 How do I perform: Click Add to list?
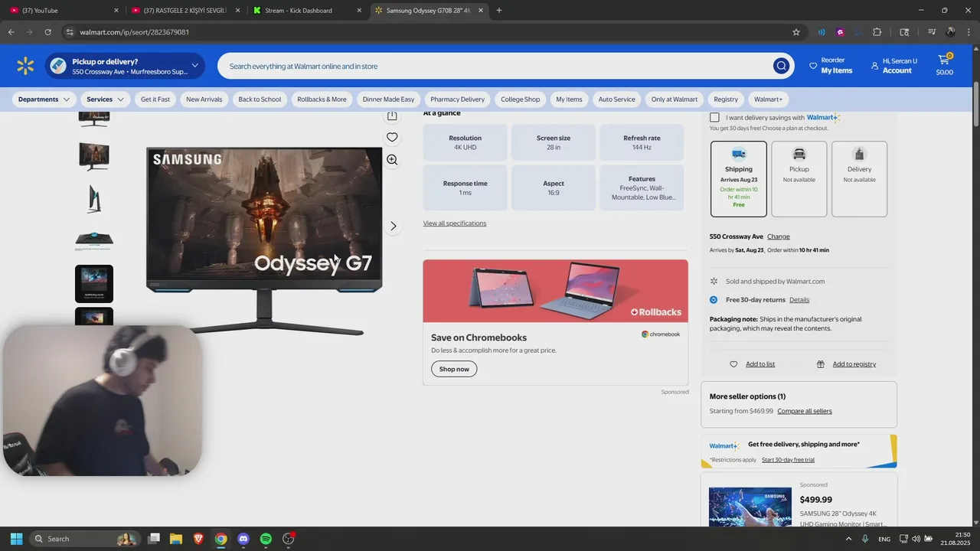(x=760, y=364)
